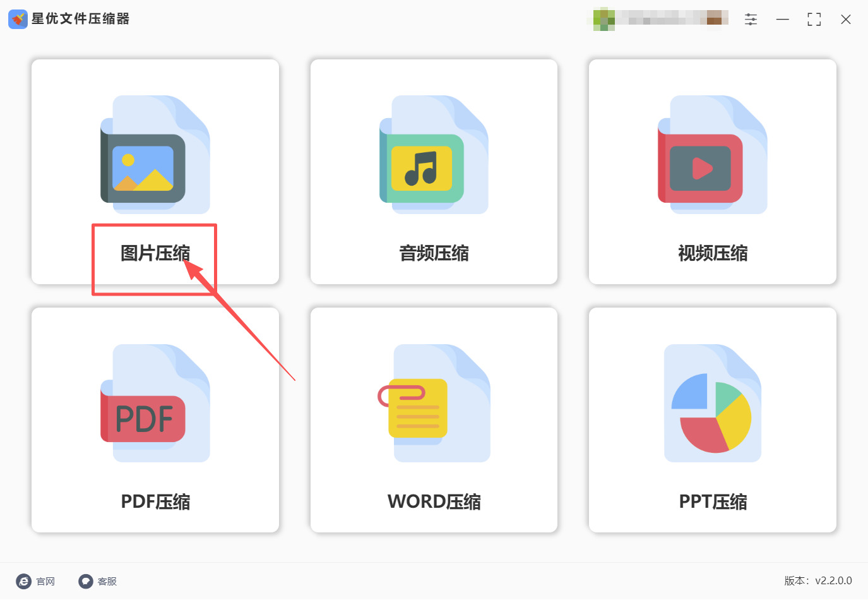The image size is (868, 600).
Task: Open the WORD document note icon
Action: 434,403
